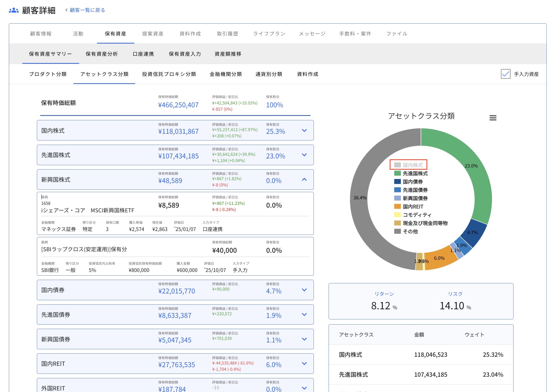Image resolution: width=554 pixels, height=392 pixels.
Task: Expand the 国内株式 asset row
Action: click(304, 130)
